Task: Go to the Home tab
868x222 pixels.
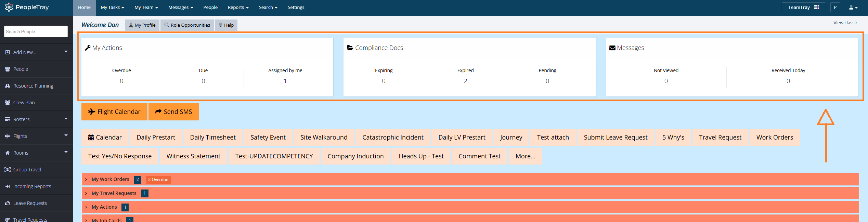Action: pos(84,8)
